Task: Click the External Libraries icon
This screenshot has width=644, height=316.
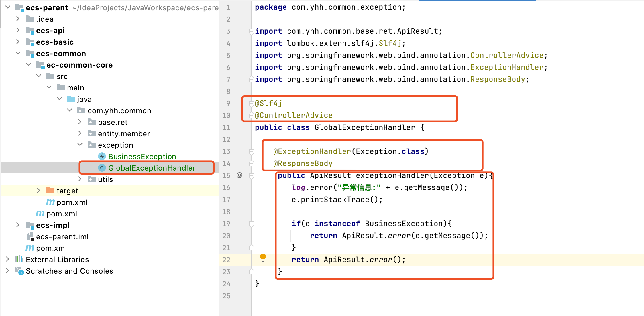Action: point(19,259)
